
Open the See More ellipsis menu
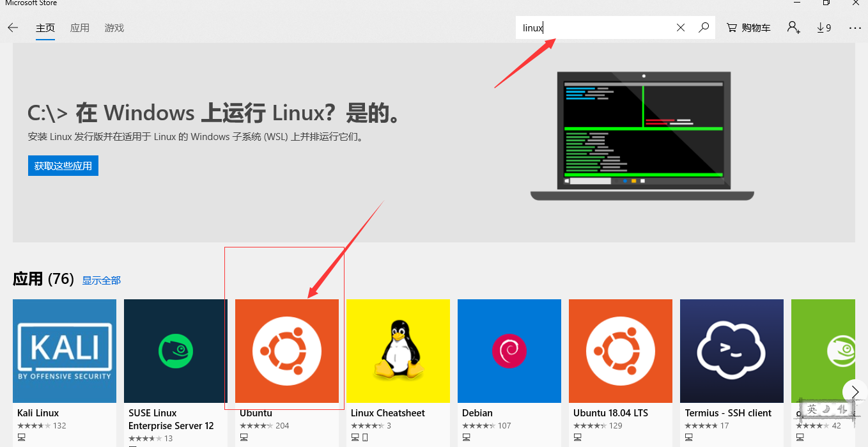click(x=855, y=27)
